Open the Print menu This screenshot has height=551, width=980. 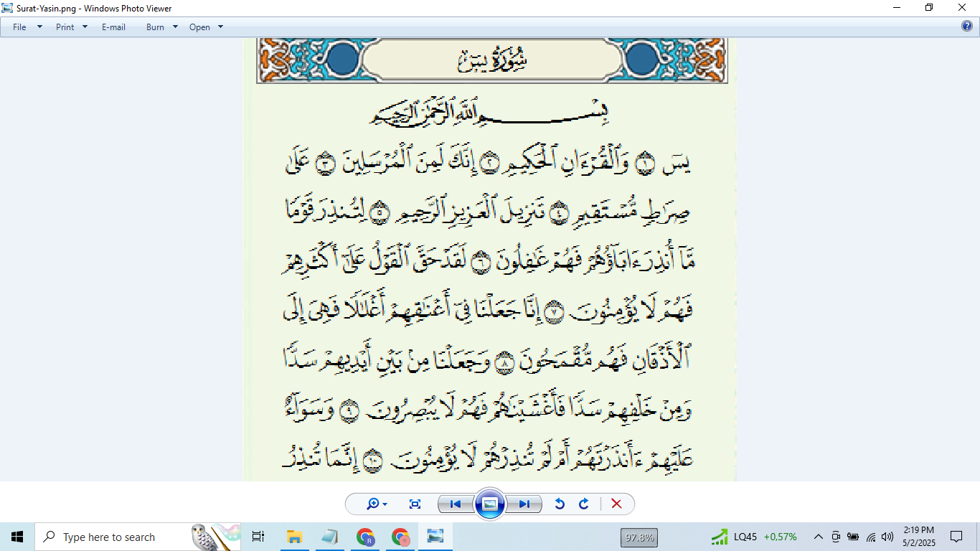pyautogui.click(x=65, y=27)
